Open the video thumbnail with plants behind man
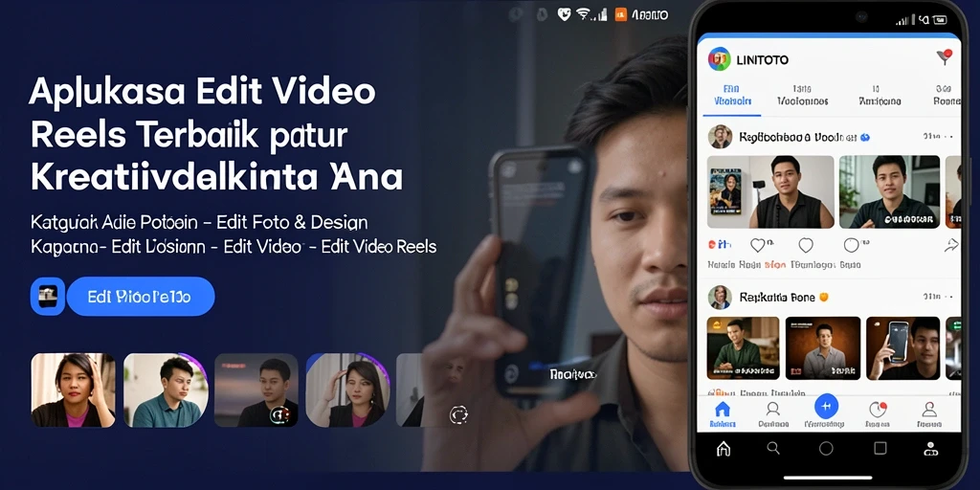The image size is (980, 490). click(889, 191)
